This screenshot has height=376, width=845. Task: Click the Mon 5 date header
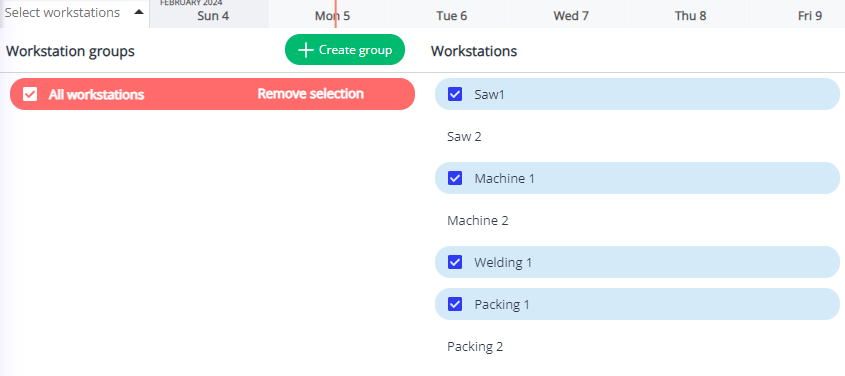(333, 16)
